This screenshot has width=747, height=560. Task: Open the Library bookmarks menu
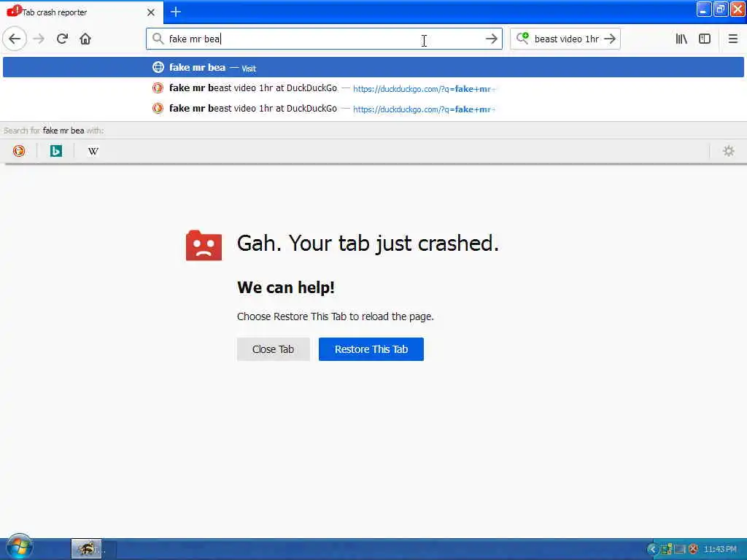(x=681, y=39)
